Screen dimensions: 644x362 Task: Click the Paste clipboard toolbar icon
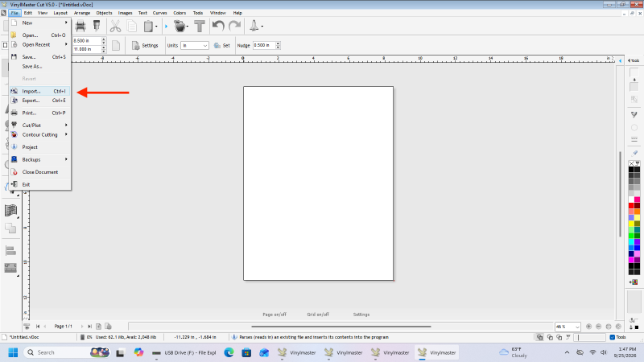148,27
